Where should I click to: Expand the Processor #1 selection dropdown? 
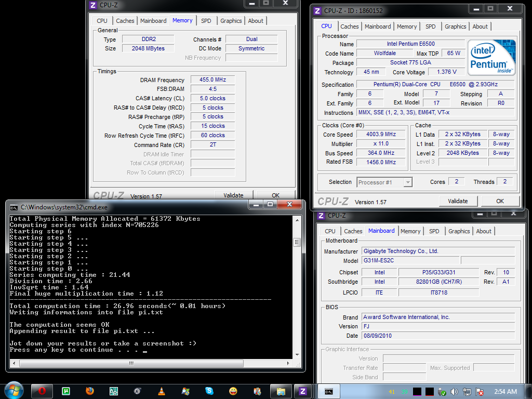pyautogui.click(x=408, y=182)
